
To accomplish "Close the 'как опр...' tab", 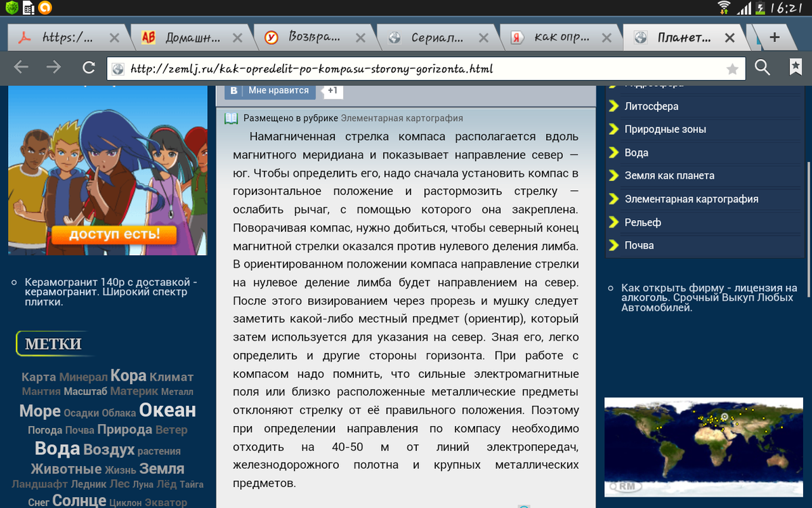I will tap(607, 38).
